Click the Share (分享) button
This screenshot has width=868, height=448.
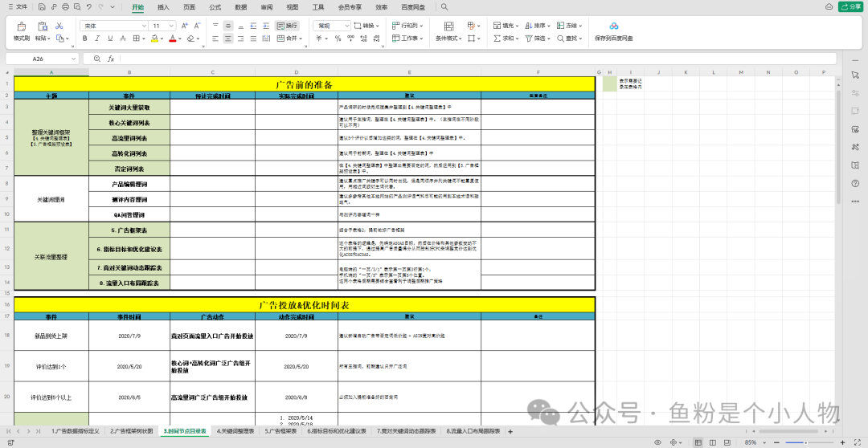(851, 7)
